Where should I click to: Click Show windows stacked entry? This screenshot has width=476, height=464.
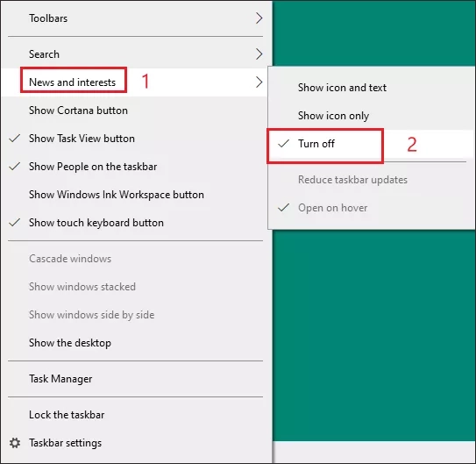(134, 287)
